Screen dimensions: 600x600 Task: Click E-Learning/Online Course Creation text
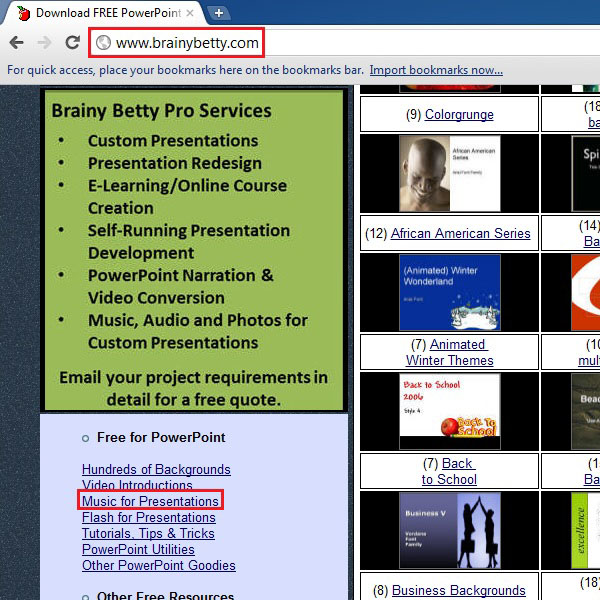pos(188,197)
